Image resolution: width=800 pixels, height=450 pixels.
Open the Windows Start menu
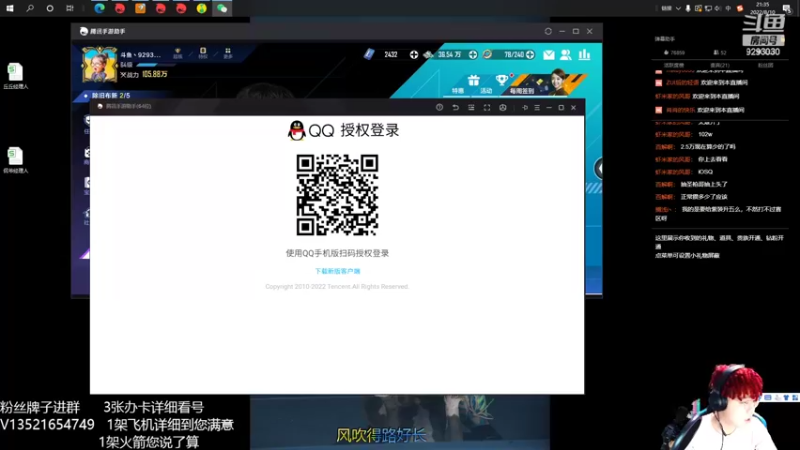pos(10,8)
